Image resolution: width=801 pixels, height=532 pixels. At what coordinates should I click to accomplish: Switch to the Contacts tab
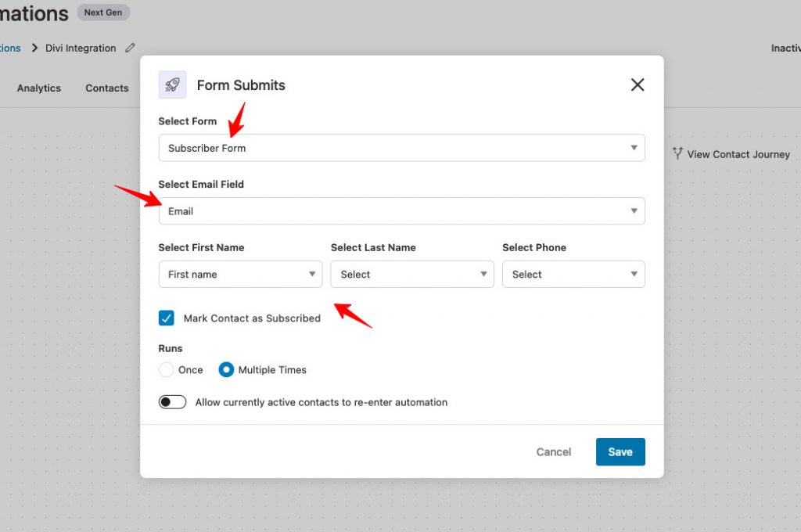106,88
